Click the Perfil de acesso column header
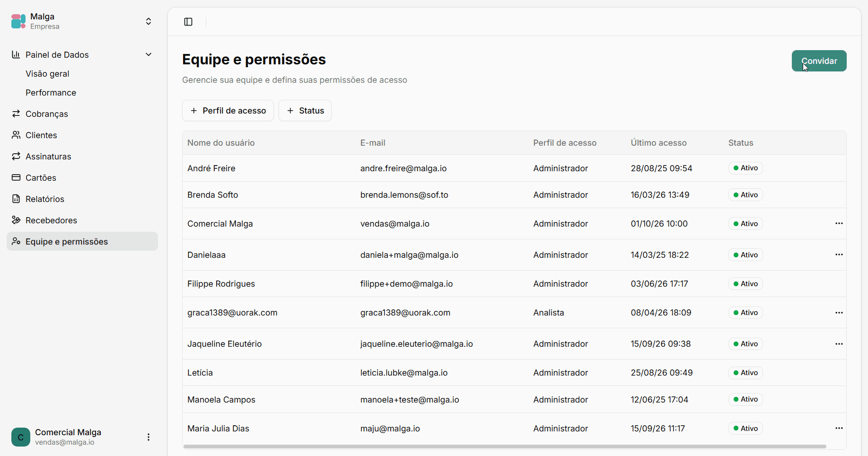Viewport: 868px width, 456px height. (x=565, y=143)
